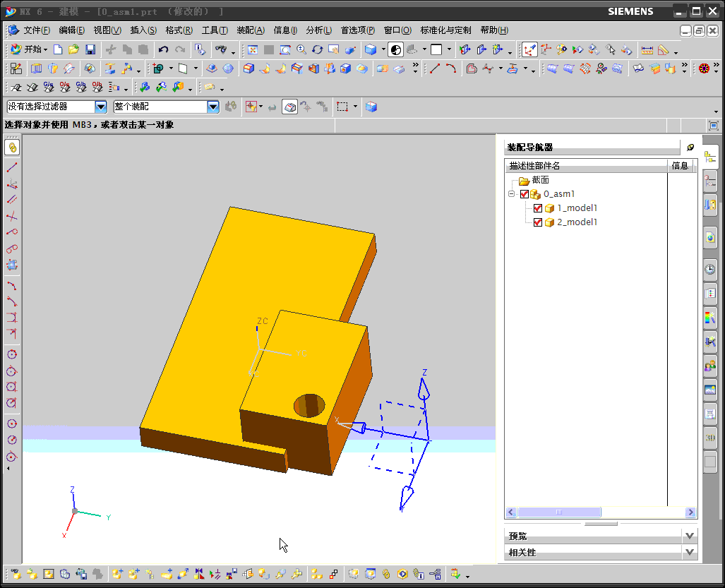725x588 pixels.
Task: Undo the last action
Action: pos(163,49)
